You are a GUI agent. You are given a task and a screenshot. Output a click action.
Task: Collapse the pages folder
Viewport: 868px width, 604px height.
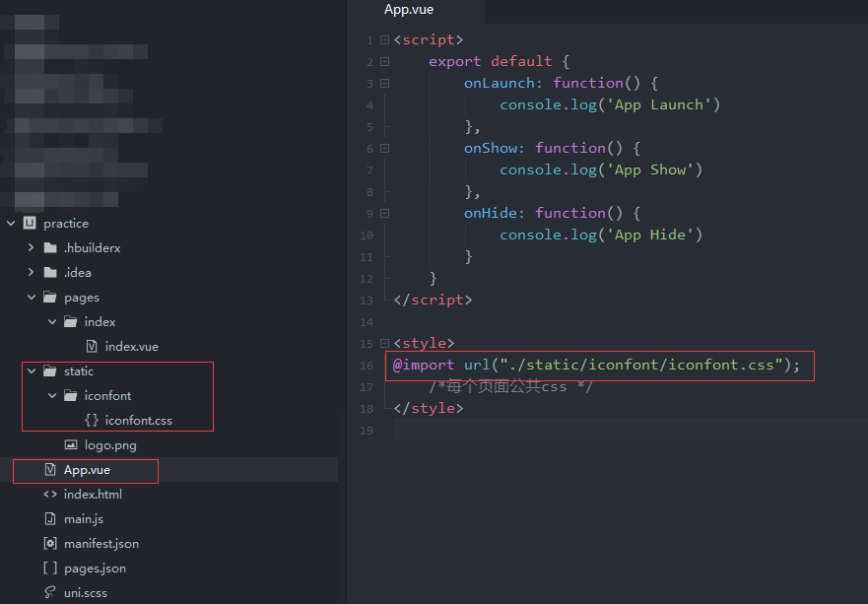pyautogui.click(x=32, y=298)
